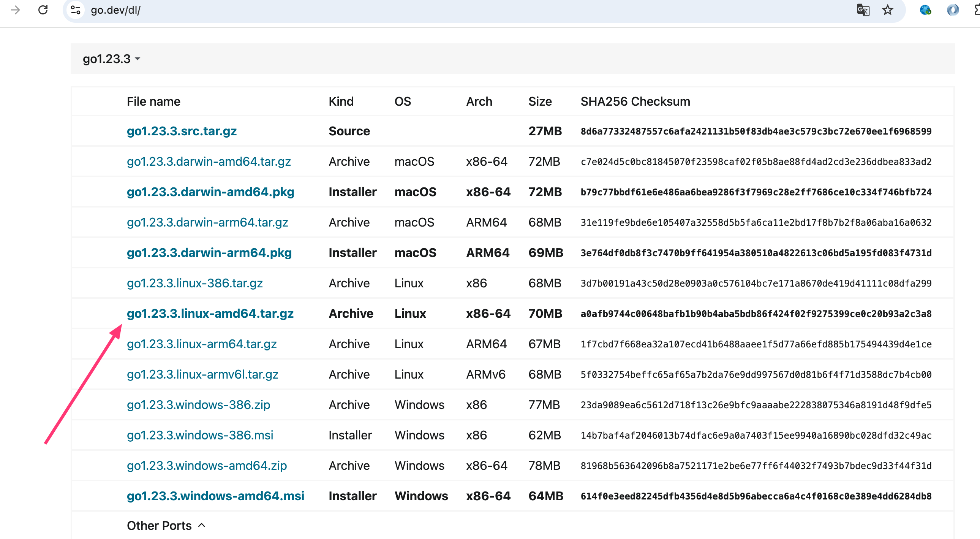Toggle the Other Ports expander
Viewport: 980px width, 539px height.
click(x=166, y=525)
